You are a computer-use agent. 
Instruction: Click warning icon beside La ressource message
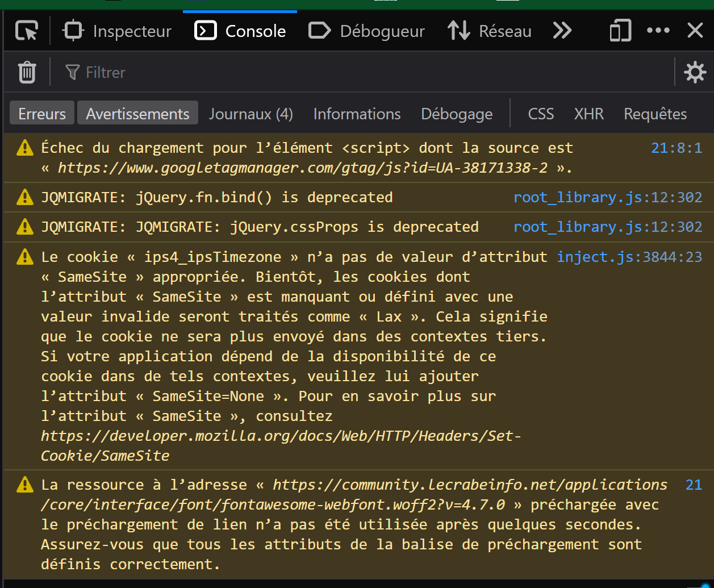(25, 485)
